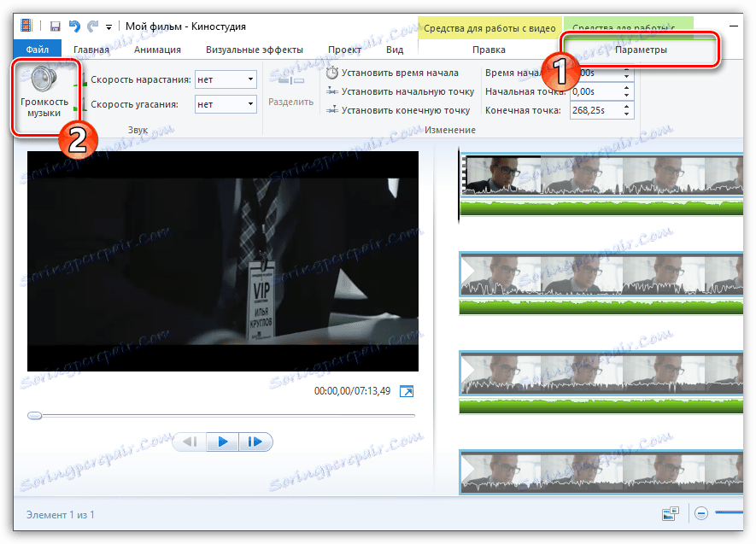Click the Средства для работы с видео header
This screenshot has height=544, width=756.
coord(489,28)
